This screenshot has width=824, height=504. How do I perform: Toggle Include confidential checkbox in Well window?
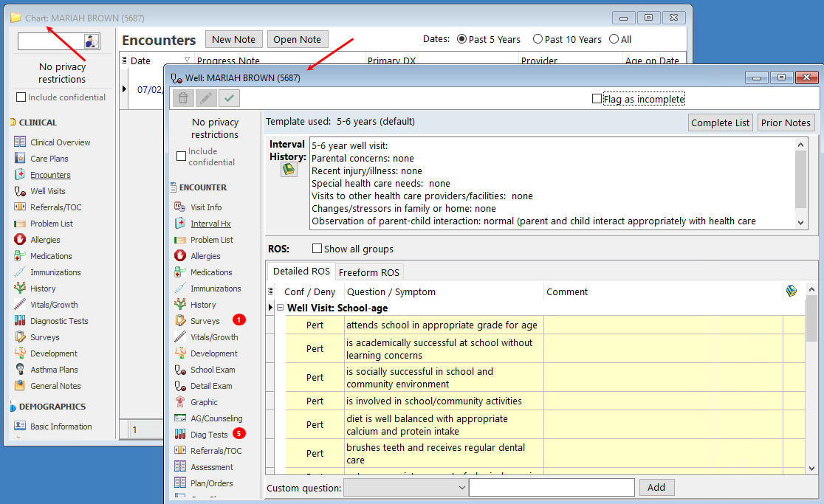pyautogui.click(x=182, y=156)
